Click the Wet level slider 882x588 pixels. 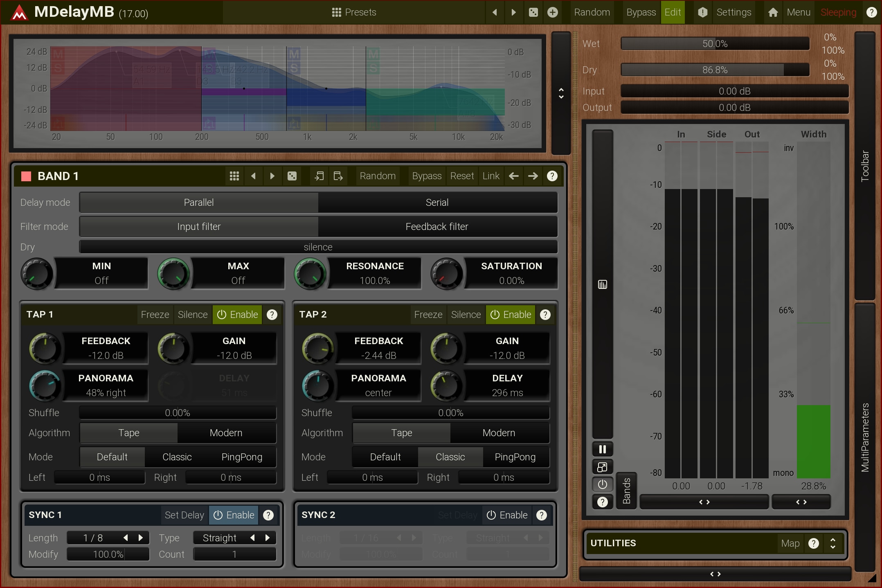[715, 44]
